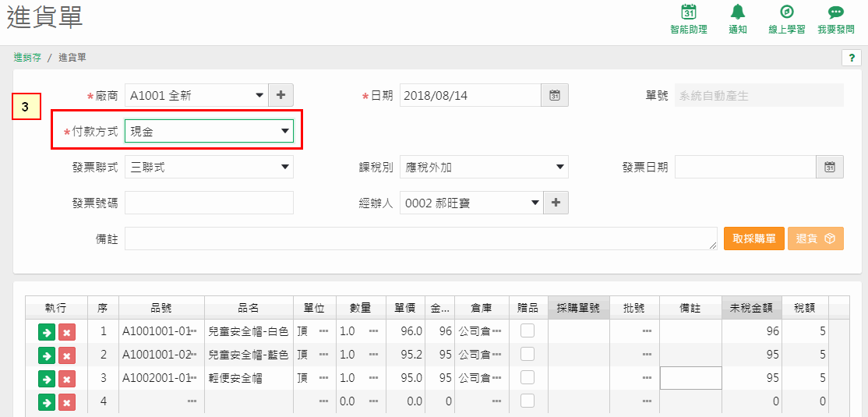This screenshot has height=417, width=868.
Task: Expand the 廠商 dropdown
Action: [x=259, y=95]
